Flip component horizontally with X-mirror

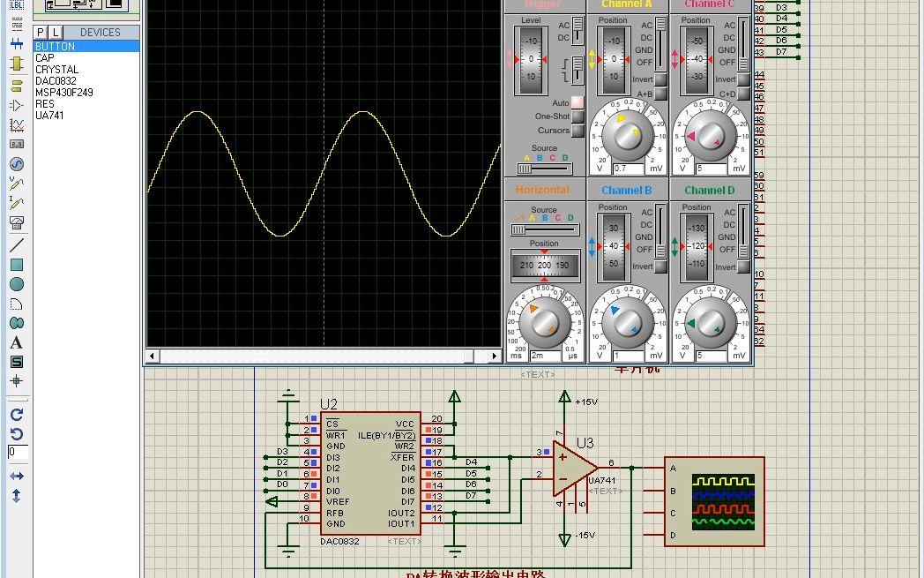(17, 476)
